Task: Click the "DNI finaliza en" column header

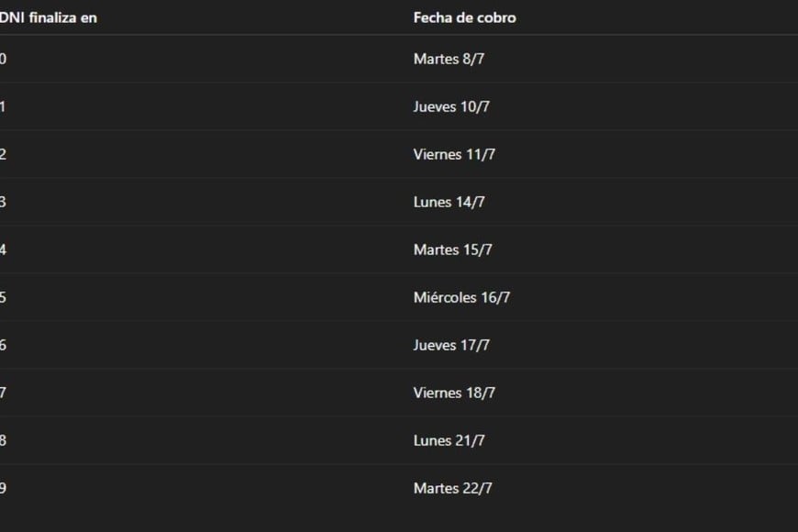Action: 48,17
